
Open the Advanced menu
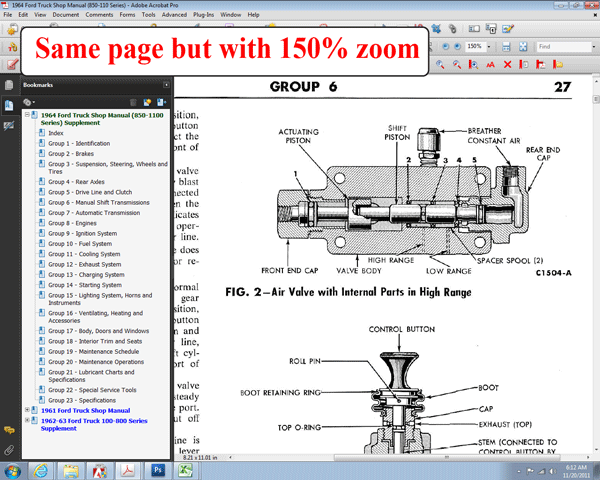coord(174,15)
